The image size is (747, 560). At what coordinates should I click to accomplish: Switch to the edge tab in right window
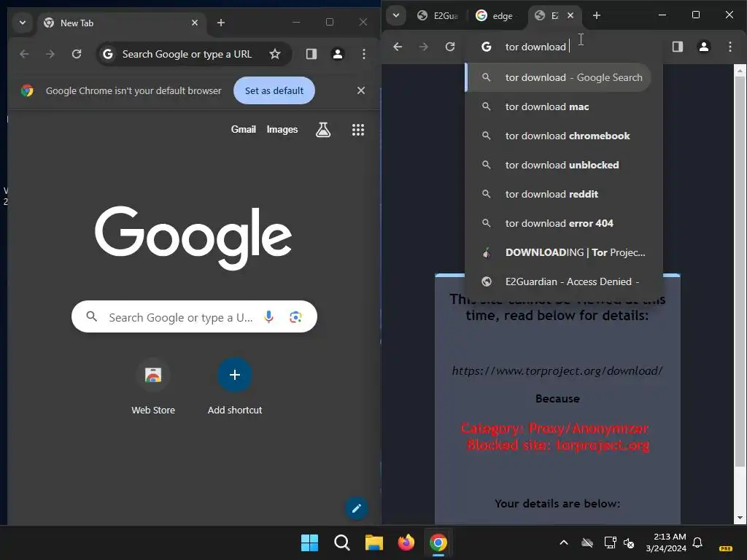click(x=495, y=16)
